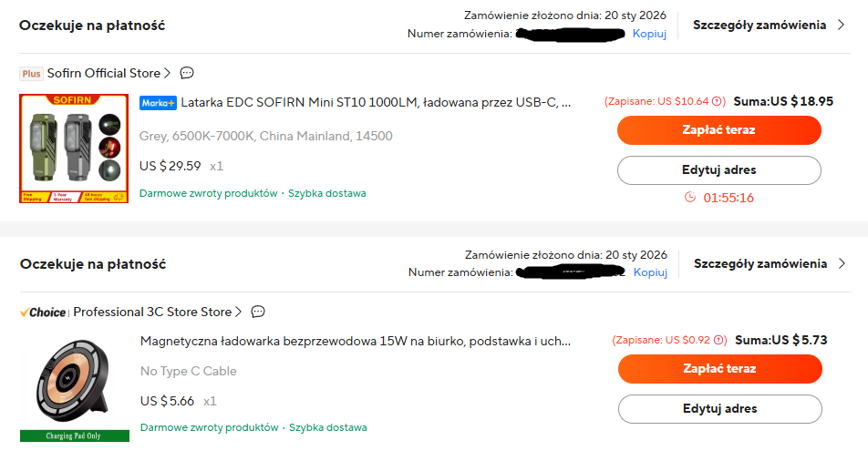Viewport: 868px width, 451px height.
Task: Click the Marka+ badge on flashlight
Action: [x=158, y=102]
